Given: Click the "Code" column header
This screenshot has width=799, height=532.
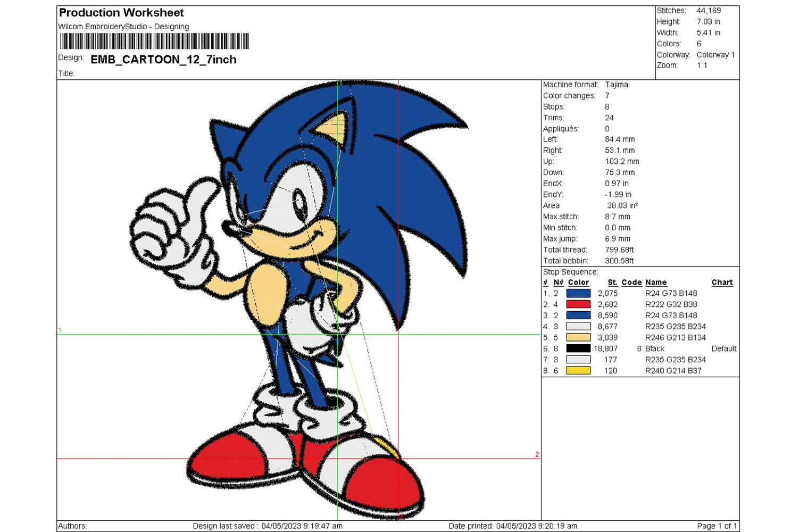Looking at the screenshot, I should pyautogui.click(x=631, y=282).
